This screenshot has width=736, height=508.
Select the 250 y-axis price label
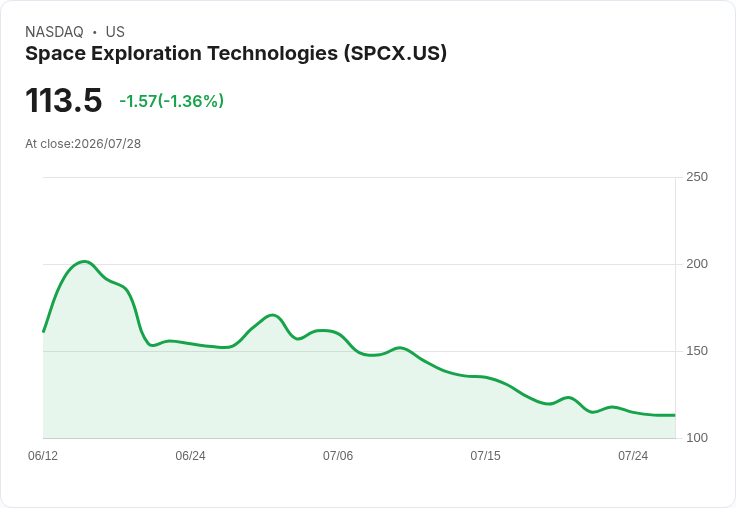[x=697, y=177]
